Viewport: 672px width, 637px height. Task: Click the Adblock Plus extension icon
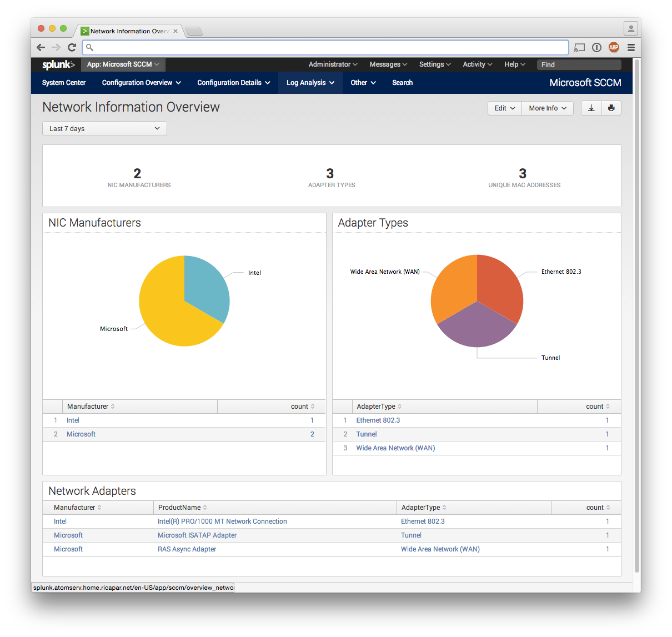click(x=614, y=47)
